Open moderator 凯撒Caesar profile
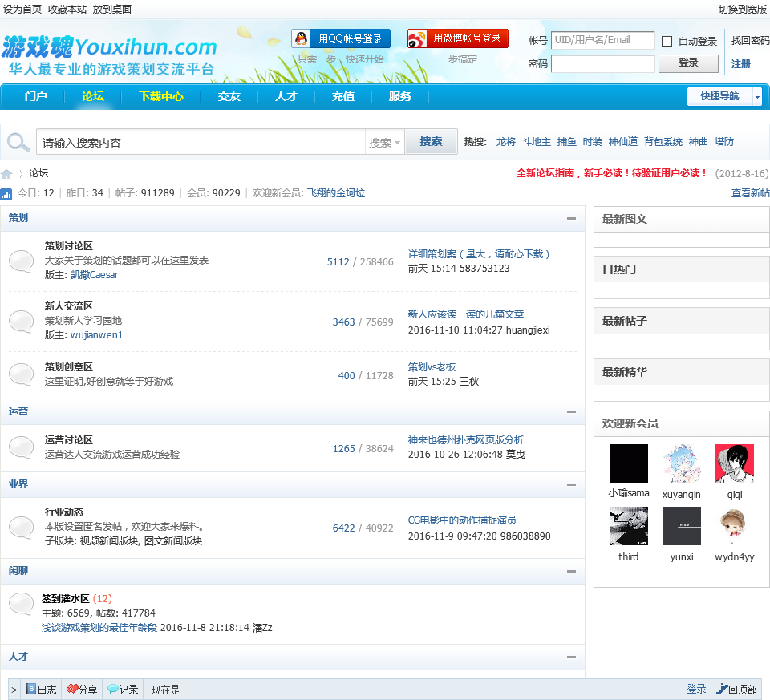Image resolution: width=770 pixels, height=700 pixels. coord(95,275)
